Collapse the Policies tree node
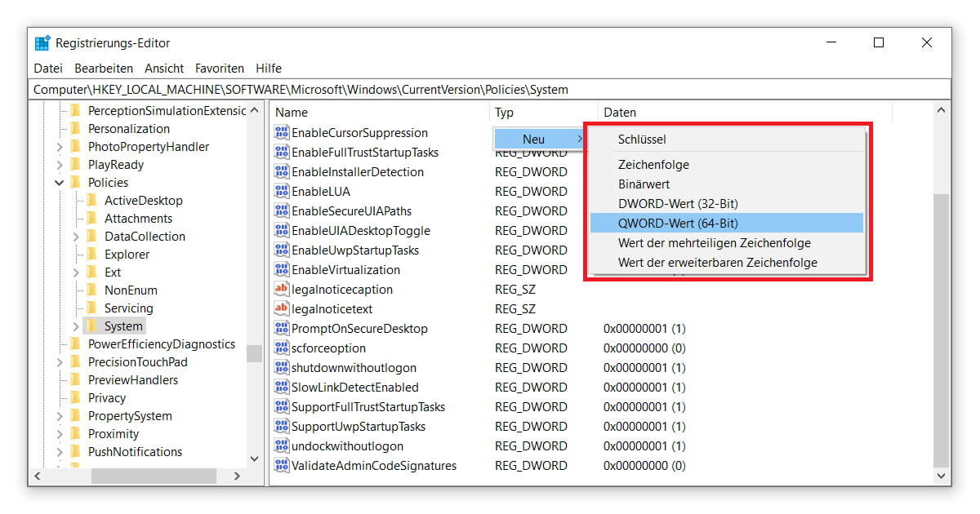This screenshot has width=980, height=514. [58, 182]
